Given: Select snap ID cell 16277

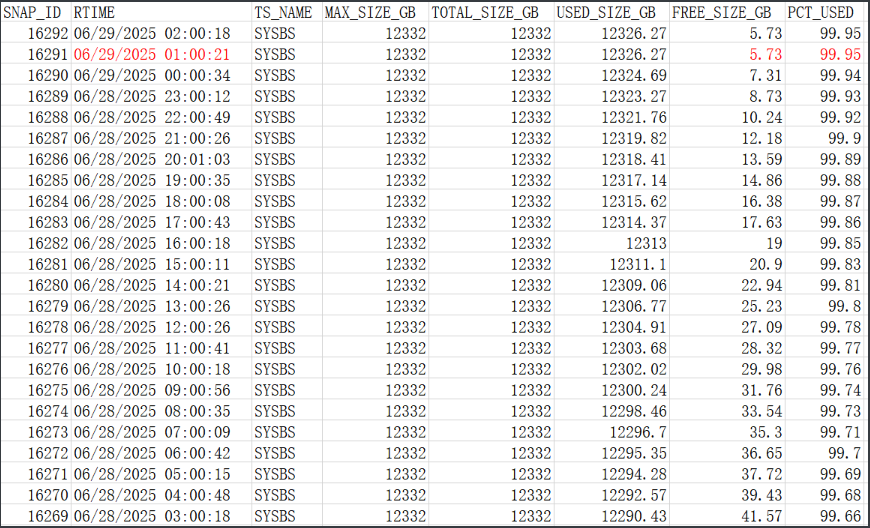Looking at the screenshot, I should pos(47,348).
